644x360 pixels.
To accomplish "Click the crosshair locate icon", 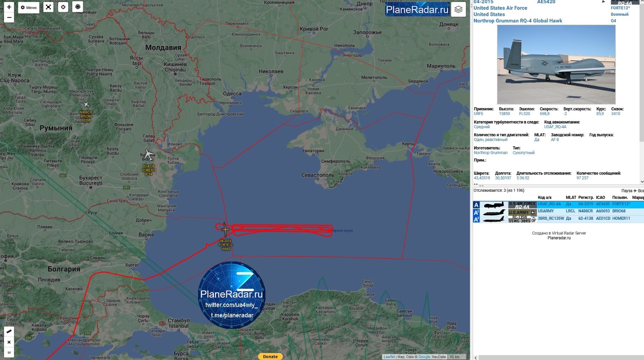I will [63, 7].
